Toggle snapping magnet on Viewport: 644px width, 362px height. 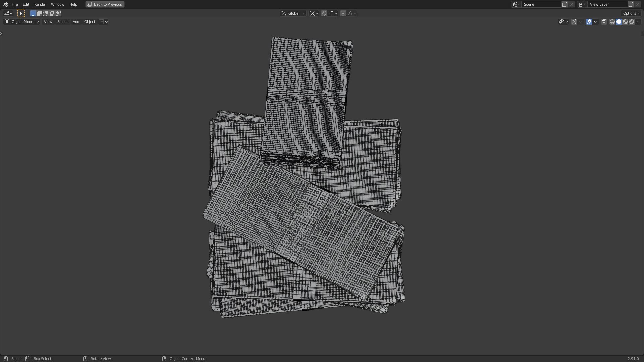[324, 13]
